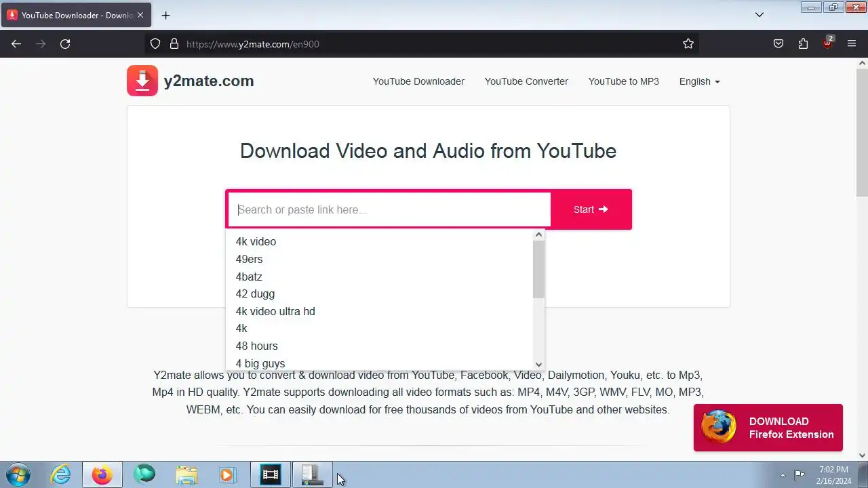Click the suggestion list scroll down arrow
This screenshot has height=488, width=868.
click(x=538, y=365)
